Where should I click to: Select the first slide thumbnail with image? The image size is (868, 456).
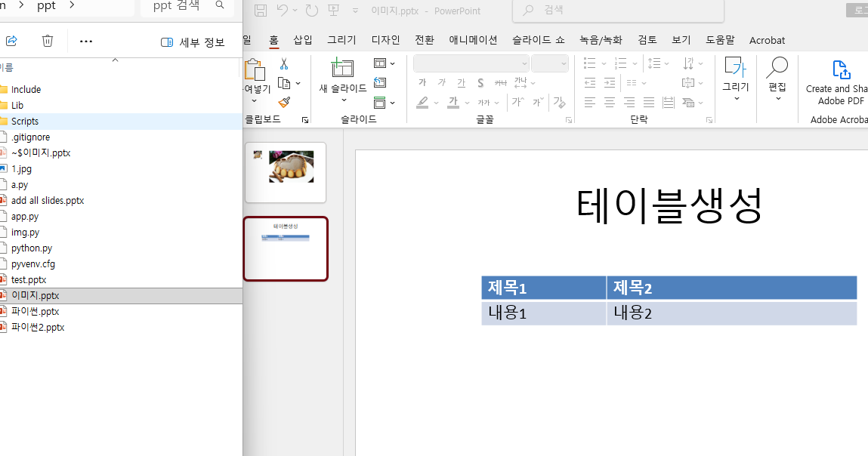(285, 172)
